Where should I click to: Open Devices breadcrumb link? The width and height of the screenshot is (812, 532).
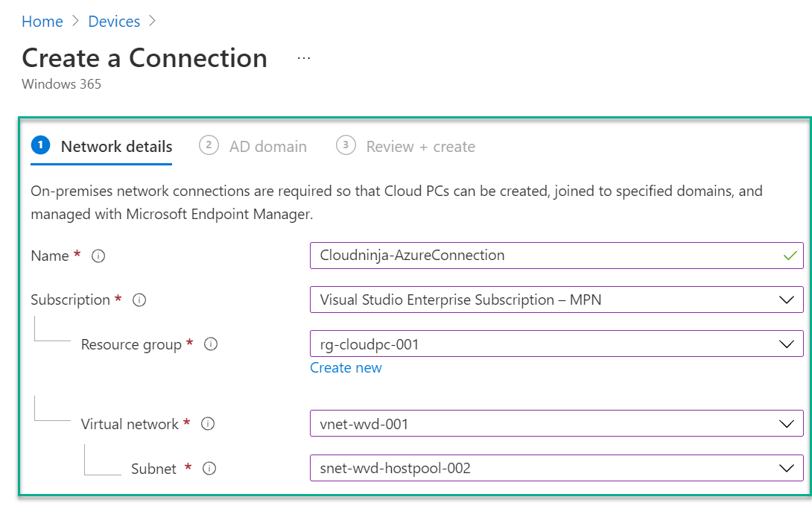pos(114,22)
